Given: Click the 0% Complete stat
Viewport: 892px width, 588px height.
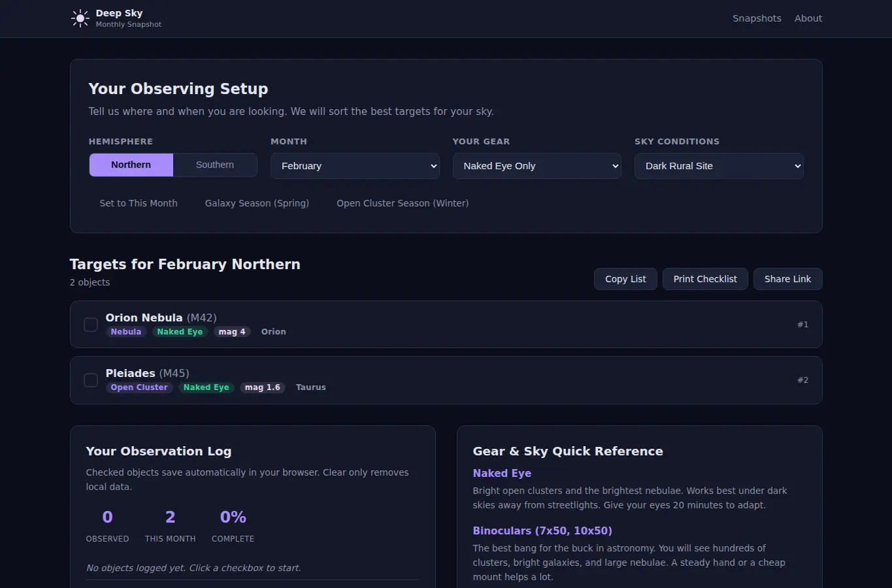Looking at the screenshot, I should 233,526.
